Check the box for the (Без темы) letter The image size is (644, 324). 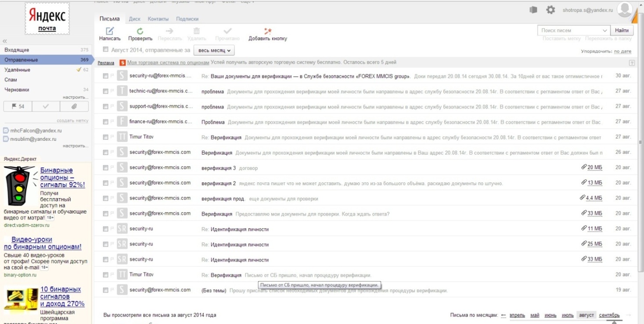pyautogui.click(x=105, y=290)
